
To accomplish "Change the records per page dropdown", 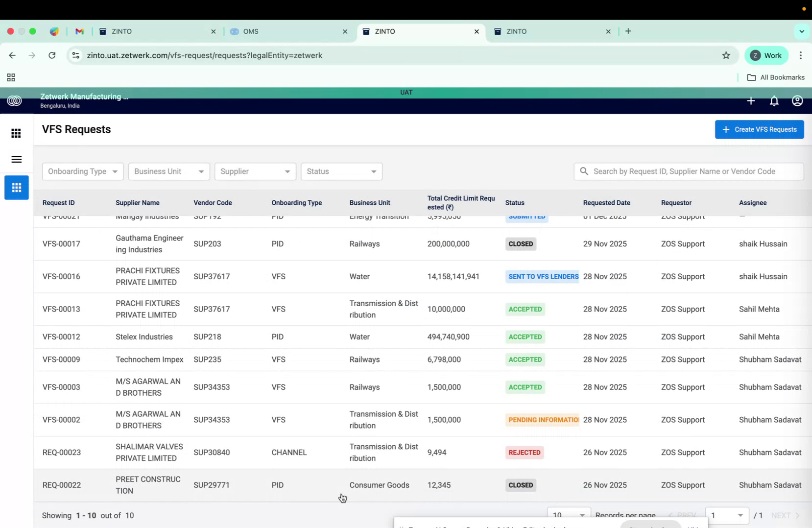I will coord(568,515).
